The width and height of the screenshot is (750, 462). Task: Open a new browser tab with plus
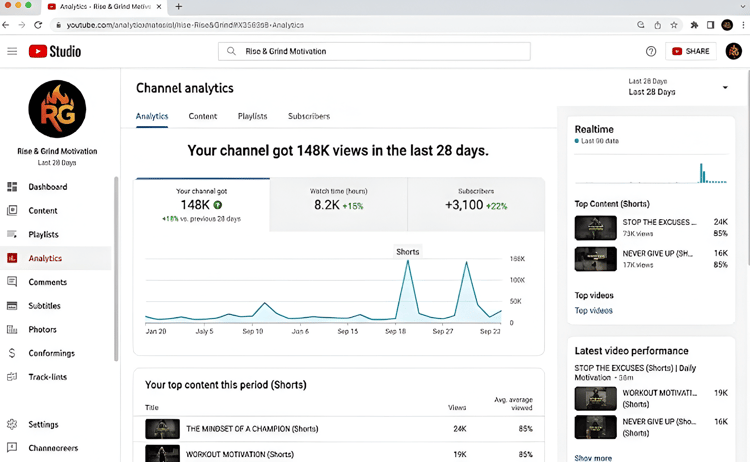click(178, 7)
